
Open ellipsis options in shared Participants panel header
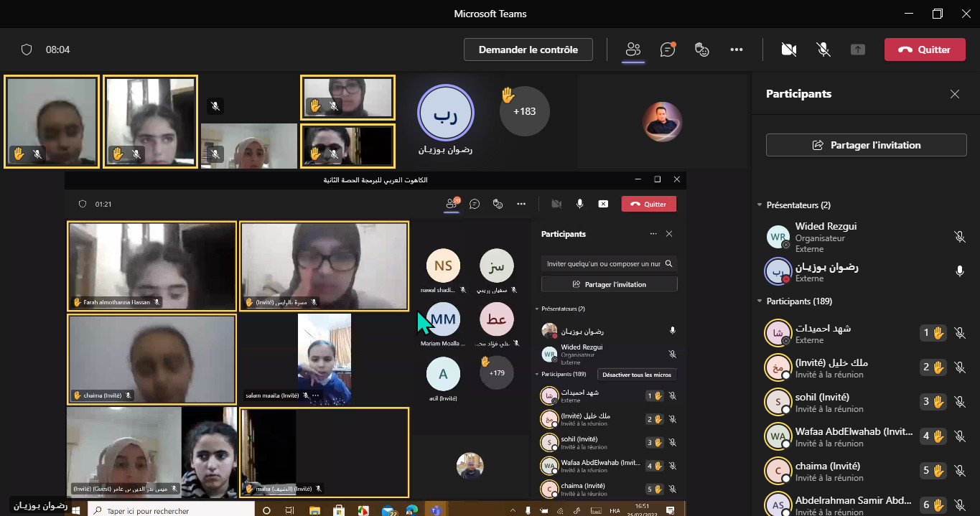653,234
